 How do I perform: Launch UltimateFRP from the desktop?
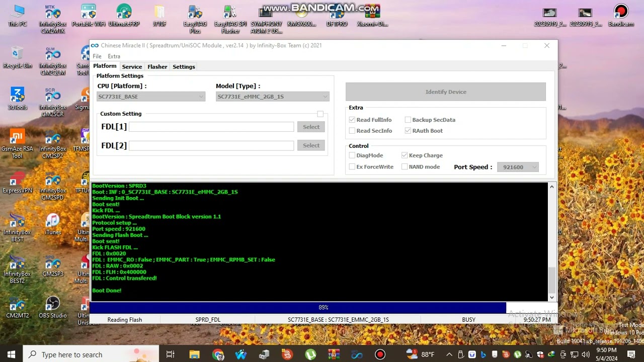(x=124, y=16)
